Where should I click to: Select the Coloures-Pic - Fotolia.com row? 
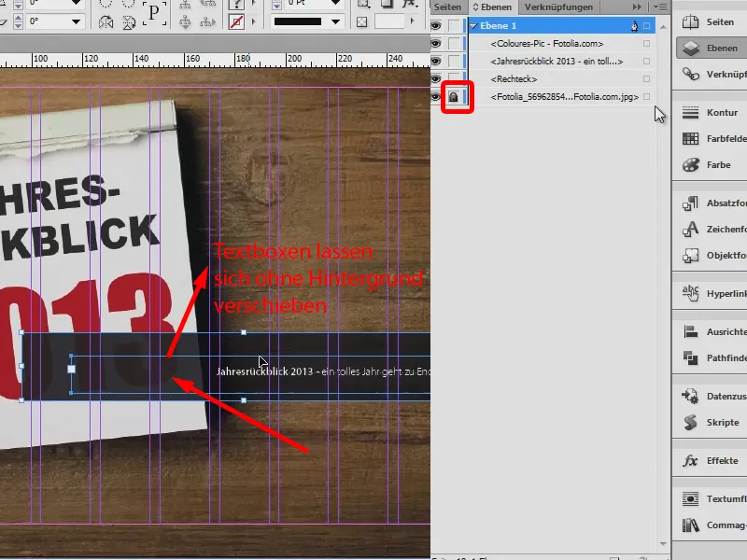(562, 43)
